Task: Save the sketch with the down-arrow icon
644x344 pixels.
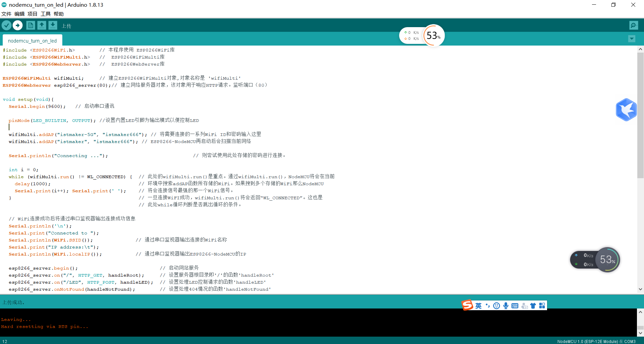Action: click(x=53, y=25)
